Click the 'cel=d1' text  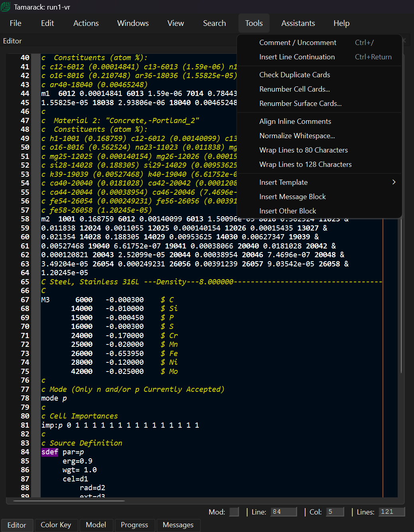(75, 479)
